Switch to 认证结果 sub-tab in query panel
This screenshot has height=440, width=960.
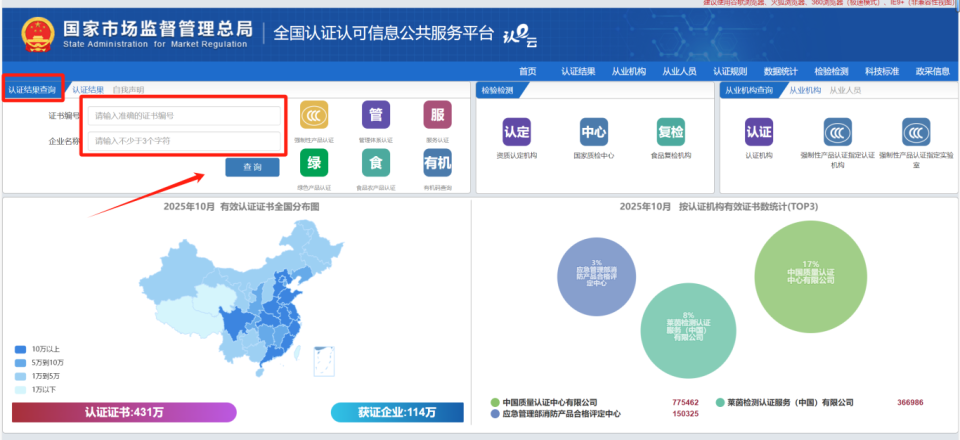[88, 90]
